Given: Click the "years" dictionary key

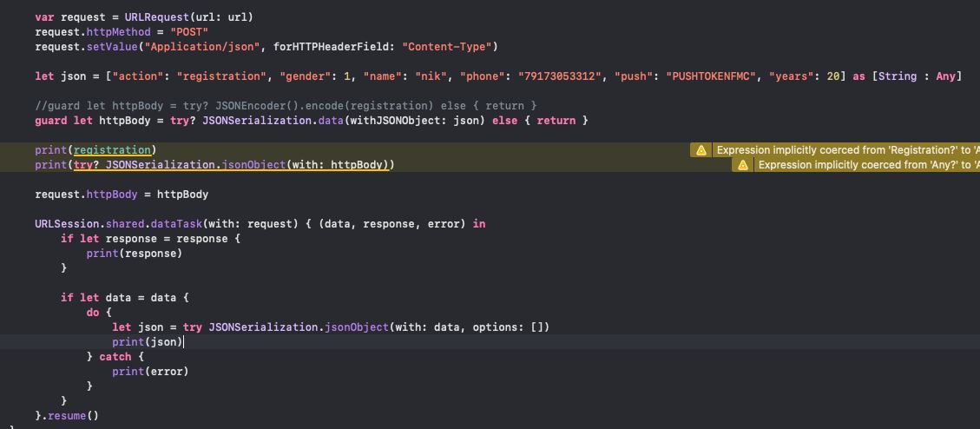Looking at the screenshot, I should tap(792, 76).
